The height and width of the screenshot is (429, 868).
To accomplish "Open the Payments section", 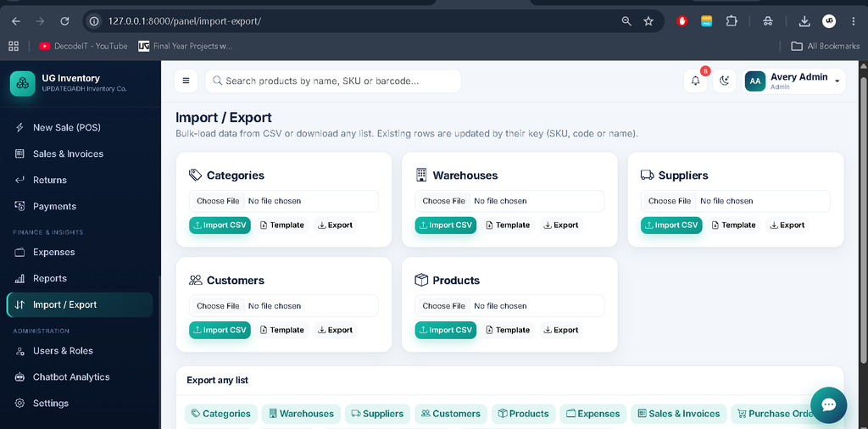I will click(x=80, y=206).
